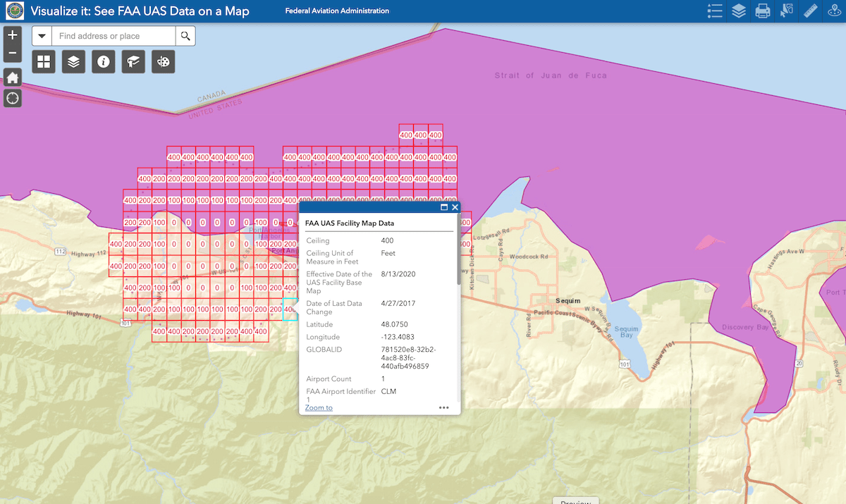
Task: Open the Bookmarks widget
Action: 133,62
